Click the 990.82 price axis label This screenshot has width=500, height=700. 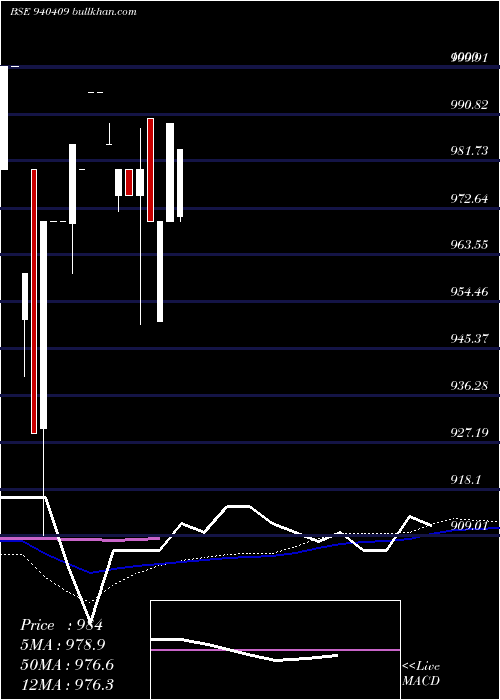coord(469,105)
